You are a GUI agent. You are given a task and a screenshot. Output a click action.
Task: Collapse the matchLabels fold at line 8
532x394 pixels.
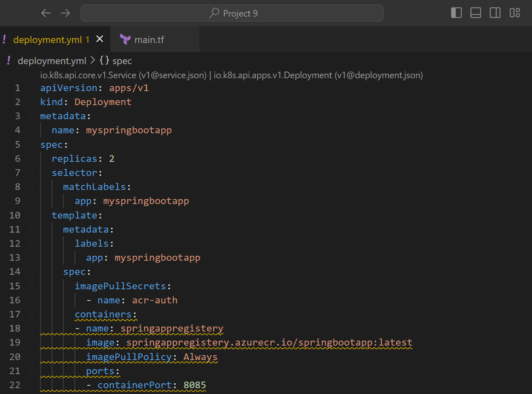click(32, 187)
